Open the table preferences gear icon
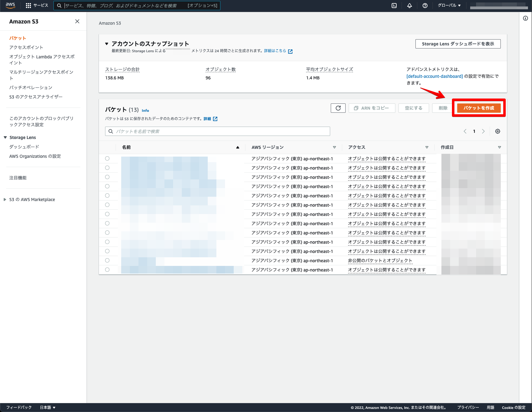This screenshot has height=412, width=532. pyautogui.click(x=498, y=131)
